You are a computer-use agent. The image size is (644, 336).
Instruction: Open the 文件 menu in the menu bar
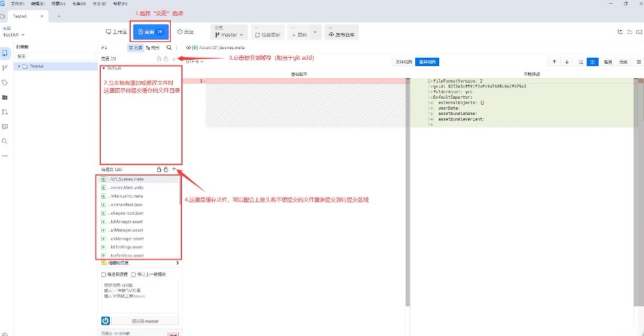click(17, 3)
